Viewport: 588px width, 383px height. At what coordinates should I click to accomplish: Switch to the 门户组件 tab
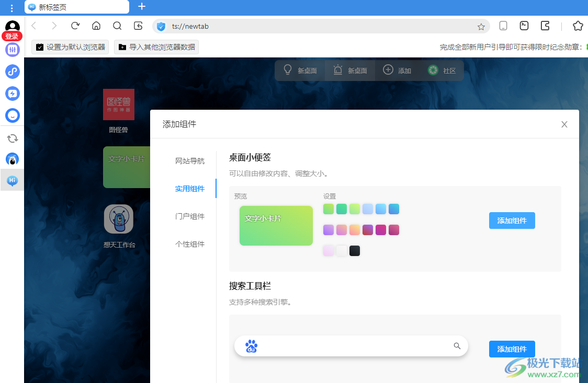[x=190, y=216]
